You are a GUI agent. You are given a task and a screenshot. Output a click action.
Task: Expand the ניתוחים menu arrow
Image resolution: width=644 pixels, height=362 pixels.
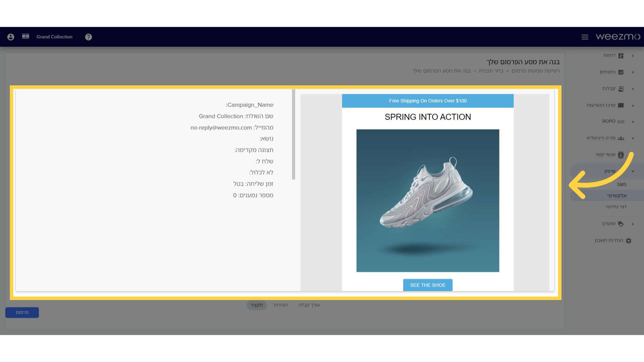click(x=633, y=72)
